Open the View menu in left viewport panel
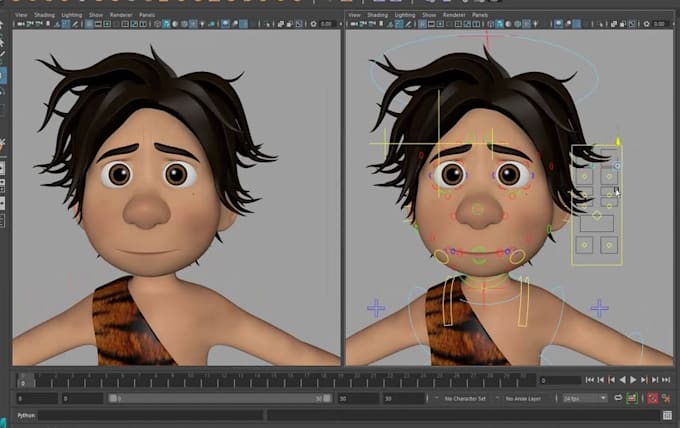Screen dimensions: 680x428 pos(21,15)
